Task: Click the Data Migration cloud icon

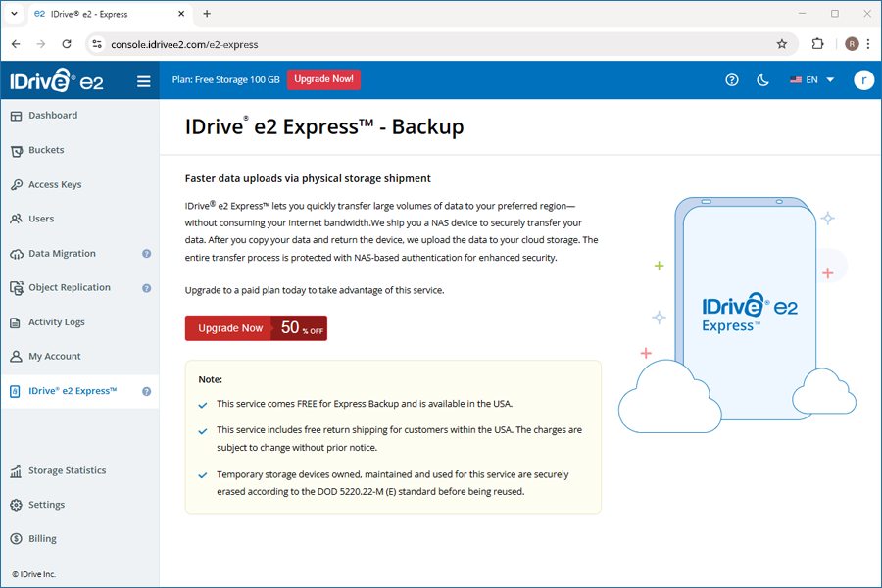Action: pyautogui.click(x=17, y=254)
